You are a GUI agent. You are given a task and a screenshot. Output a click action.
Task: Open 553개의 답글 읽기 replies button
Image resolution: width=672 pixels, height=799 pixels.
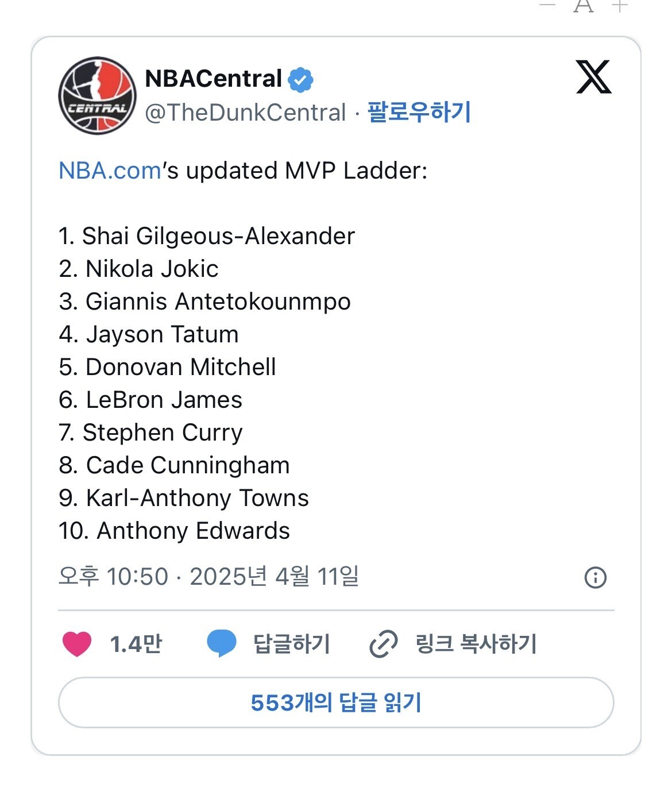pos(336,702)
